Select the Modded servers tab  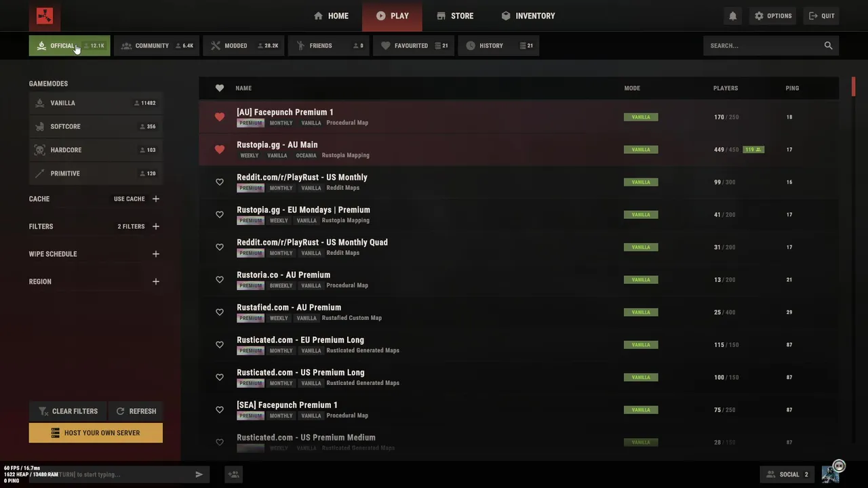[243, 45]
